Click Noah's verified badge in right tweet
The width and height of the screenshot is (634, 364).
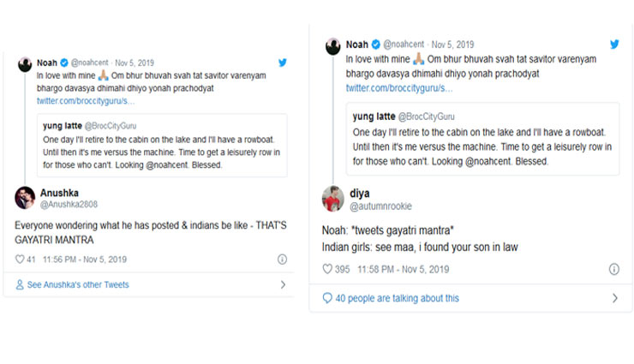(374, 45)
